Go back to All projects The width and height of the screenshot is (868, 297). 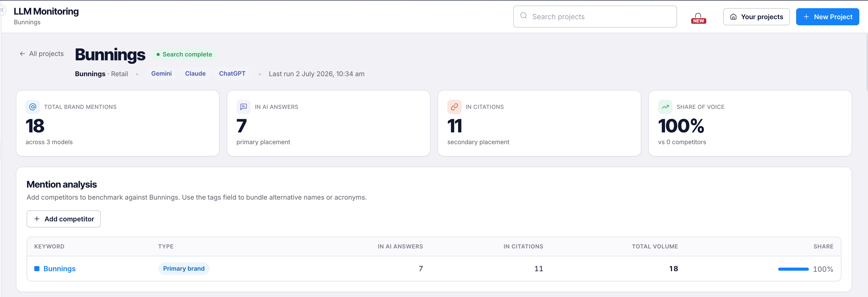(x=41, y=54)
